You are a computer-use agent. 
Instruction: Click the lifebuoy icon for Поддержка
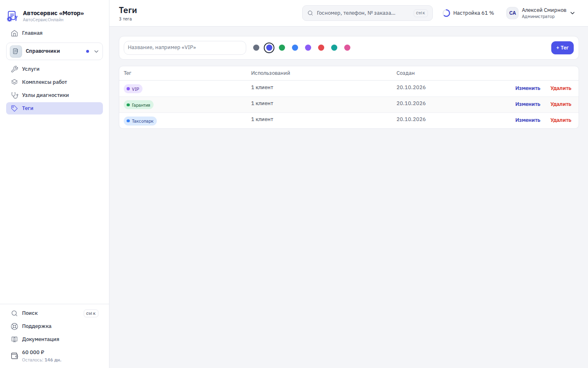point(15,326)
